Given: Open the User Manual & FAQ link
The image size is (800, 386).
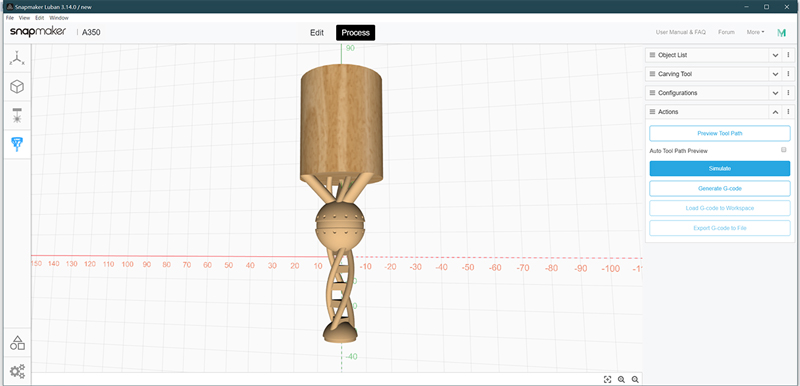Looking at the screenshot, I should (681, 32).
